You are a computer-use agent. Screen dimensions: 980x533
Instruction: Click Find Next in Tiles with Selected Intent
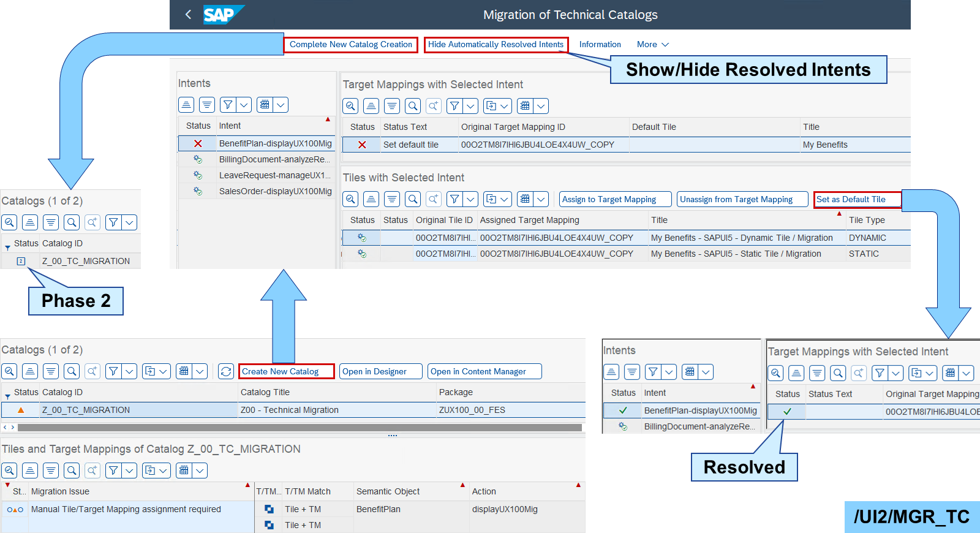434,199
